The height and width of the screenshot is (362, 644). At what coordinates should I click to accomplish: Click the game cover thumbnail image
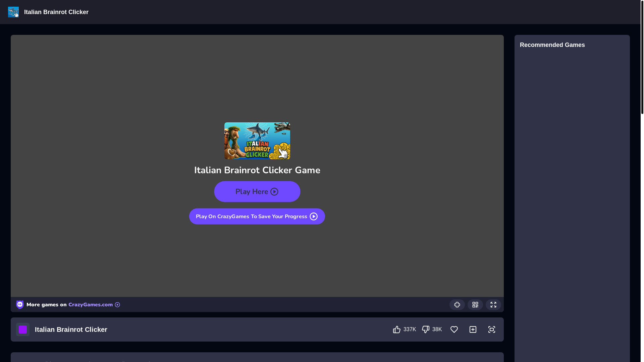[x=257, y=141]
